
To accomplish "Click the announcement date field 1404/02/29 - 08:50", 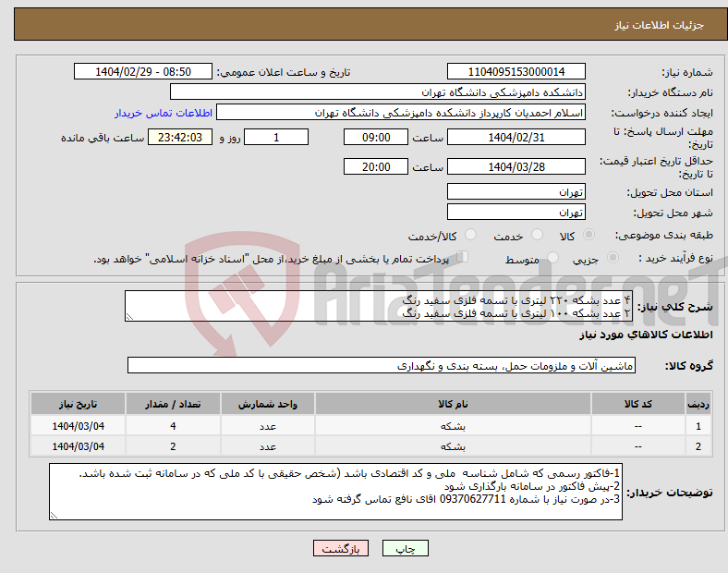I will tap(143, 71).
